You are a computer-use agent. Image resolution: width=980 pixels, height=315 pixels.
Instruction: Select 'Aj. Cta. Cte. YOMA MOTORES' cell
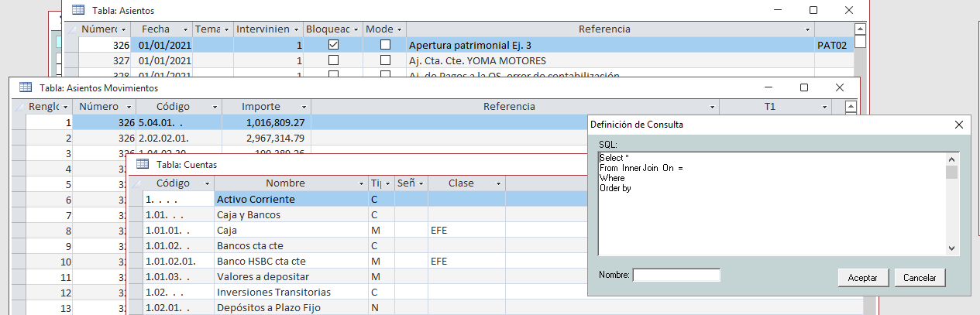coord(610,60)
